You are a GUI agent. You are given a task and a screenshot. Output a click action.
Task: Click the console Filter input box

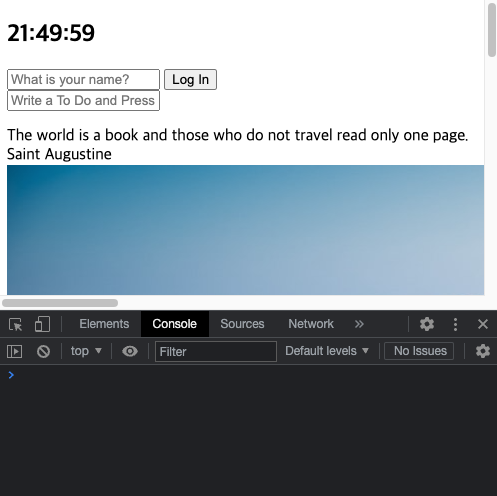coord(216,351)
